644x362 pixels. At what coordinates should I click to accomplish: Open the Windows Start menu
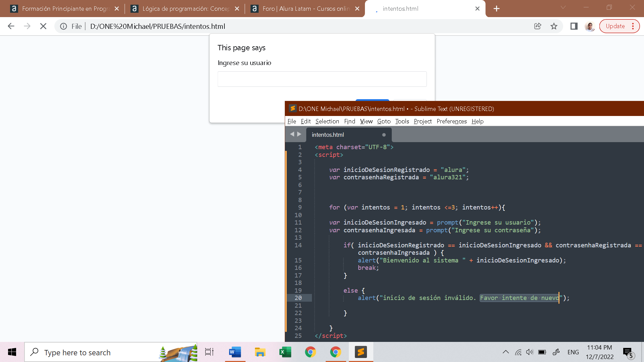point(12,352)
